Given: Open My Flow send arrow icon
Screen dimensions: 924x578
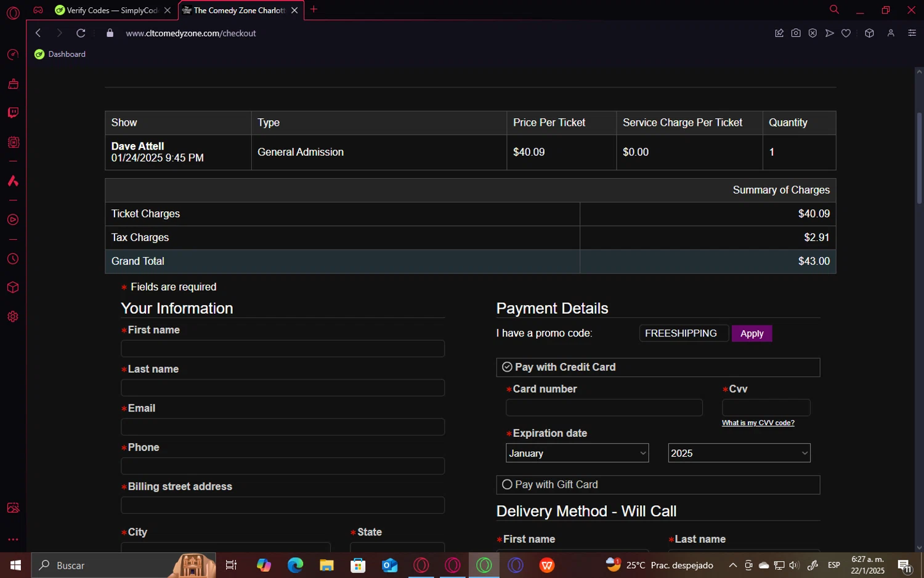Looking at the screenshot, I should 830,33.
